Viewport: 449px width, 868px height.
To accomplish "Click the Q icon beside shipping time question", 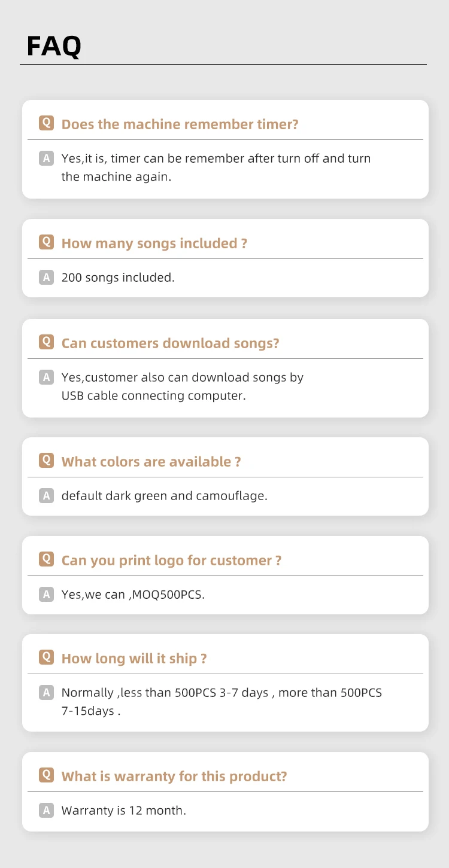I will point(46,657).
